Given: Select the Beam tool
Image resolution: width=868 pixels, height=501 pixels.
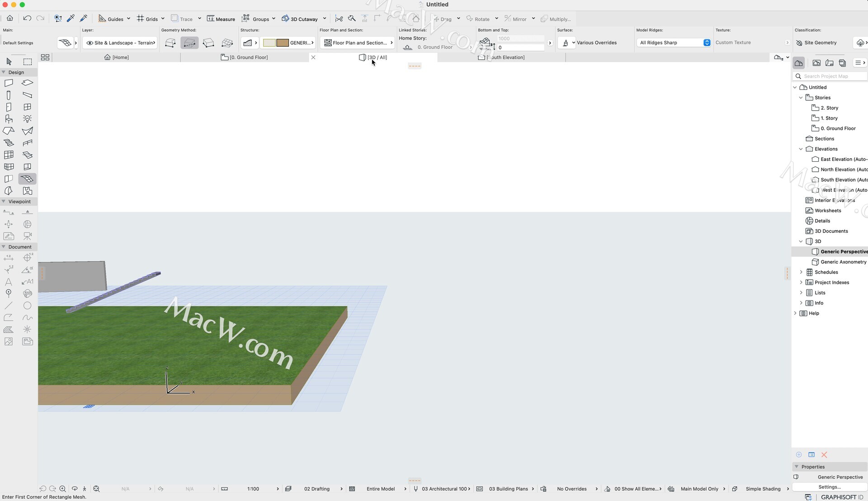Looking at the screenshot, I should tap(28, 95).
